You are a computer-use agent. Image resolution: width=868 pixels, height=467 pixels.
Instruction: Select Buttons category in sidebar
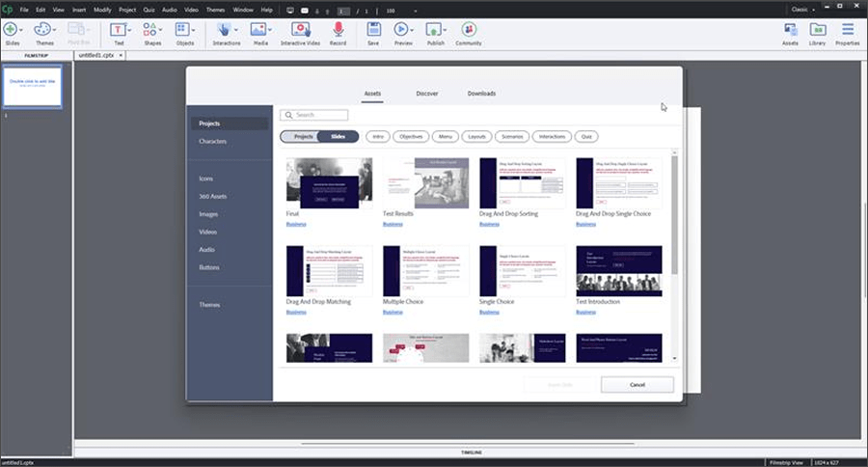(x=208, y=267)
